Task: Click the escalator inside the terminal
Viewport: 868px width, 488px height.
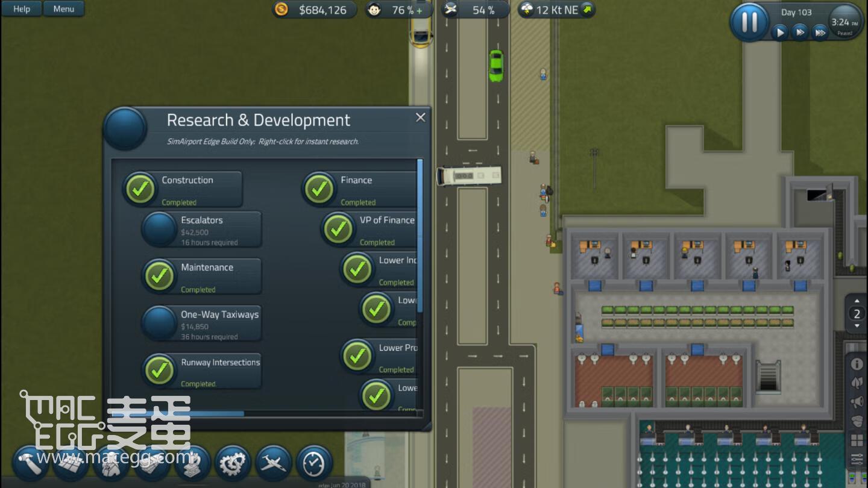Action: [767, 375]
